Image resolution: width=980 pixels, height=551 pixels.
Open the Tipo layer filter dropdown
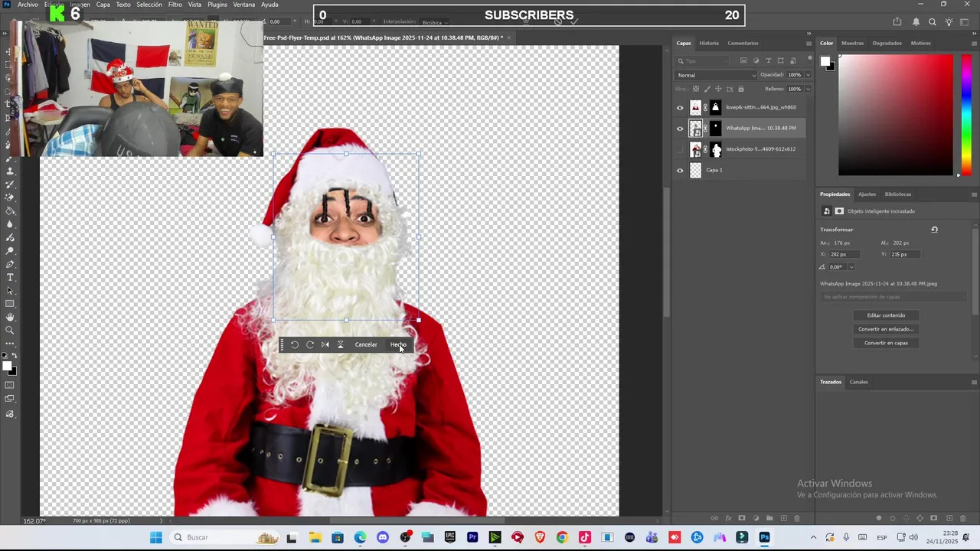coord(702,60)
